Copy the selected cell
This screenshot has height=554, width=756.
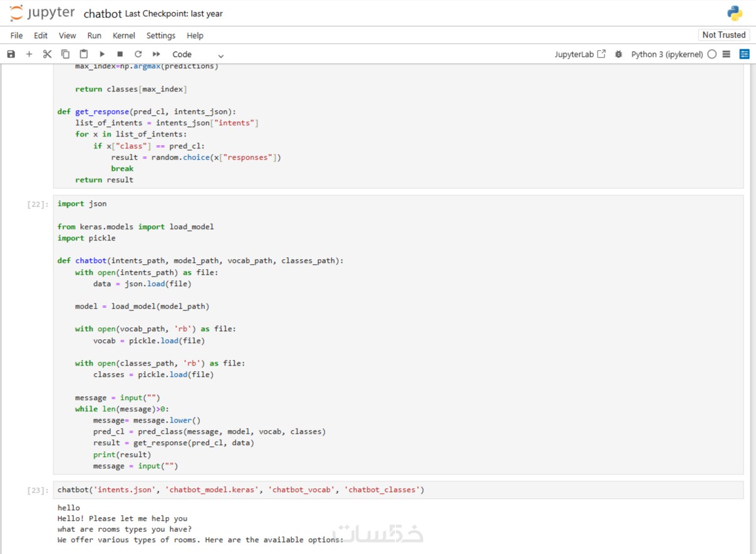(65, 54)
